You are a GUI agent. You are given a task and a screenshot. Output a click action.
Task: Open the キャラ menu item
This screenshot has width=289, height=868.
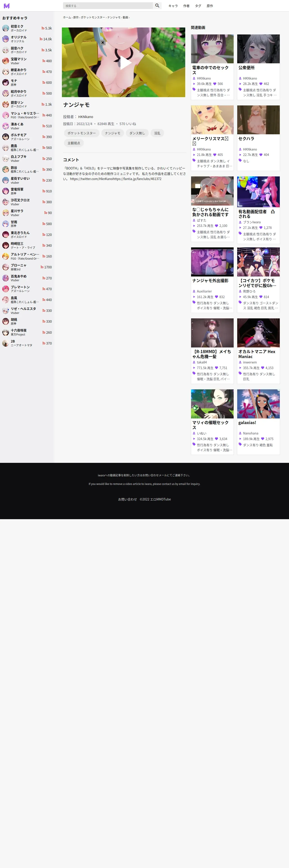point(173,6)
